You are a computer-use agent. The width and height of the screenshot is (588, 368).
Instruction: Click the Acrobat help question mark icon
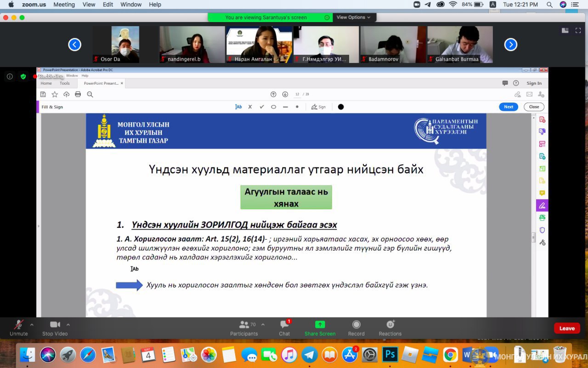click(516, 83)
